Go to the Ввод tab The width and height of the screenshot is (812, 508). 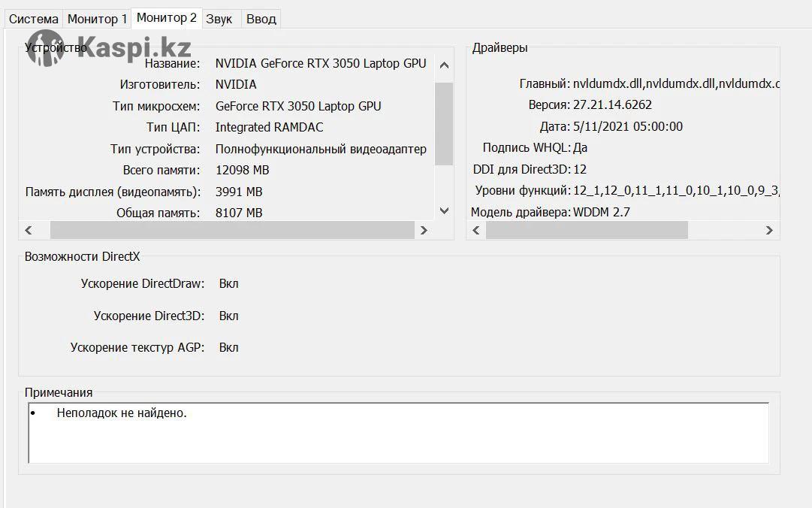[x=261, y=19]
